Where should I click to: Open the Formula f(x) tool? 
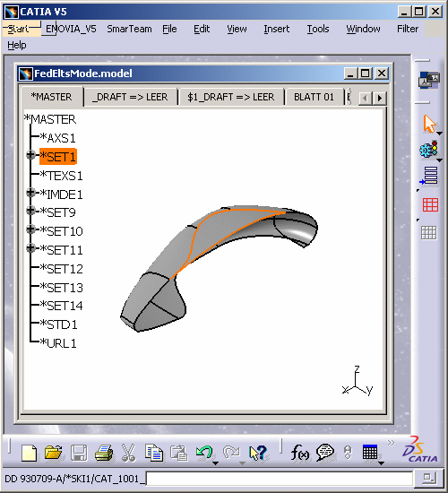click(x=300, y=453)
